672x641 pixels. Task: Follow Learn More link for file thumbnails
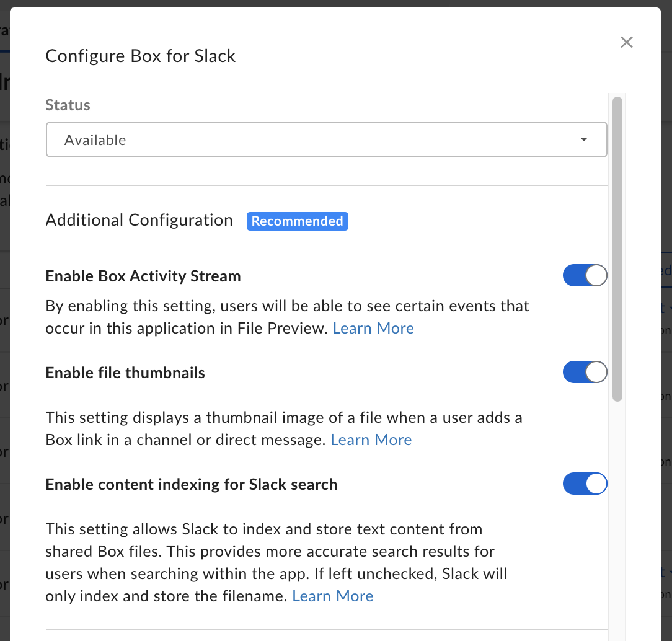click(x=371, y=440)
